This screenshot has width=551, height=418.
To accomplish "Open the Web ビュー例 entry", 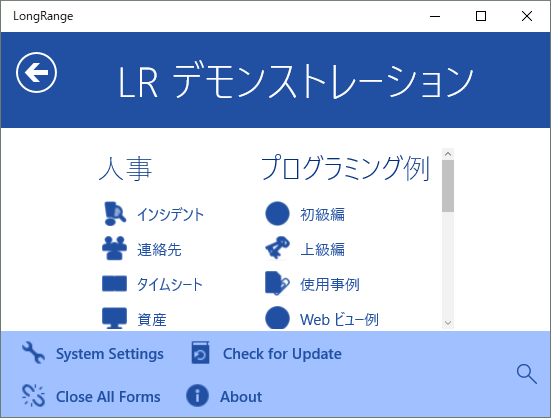I will (339, 319).
